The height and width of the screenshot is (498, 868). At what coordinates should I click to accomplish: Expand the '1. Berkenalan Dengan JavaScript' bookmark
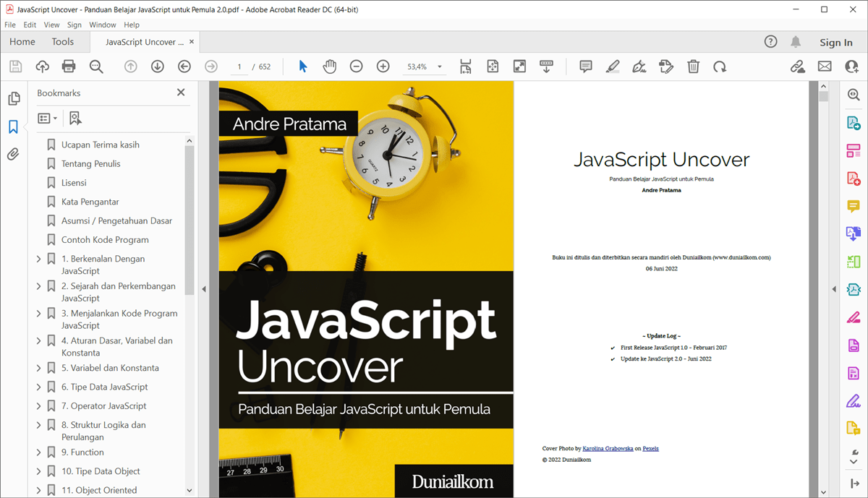39,259
